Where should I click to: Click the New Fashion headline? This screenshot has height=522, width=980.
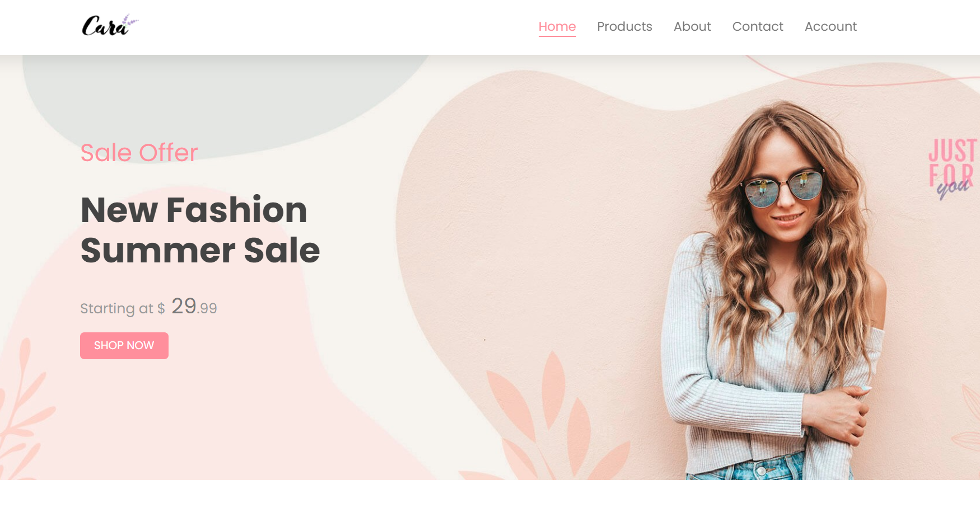[x=194, y=210]
